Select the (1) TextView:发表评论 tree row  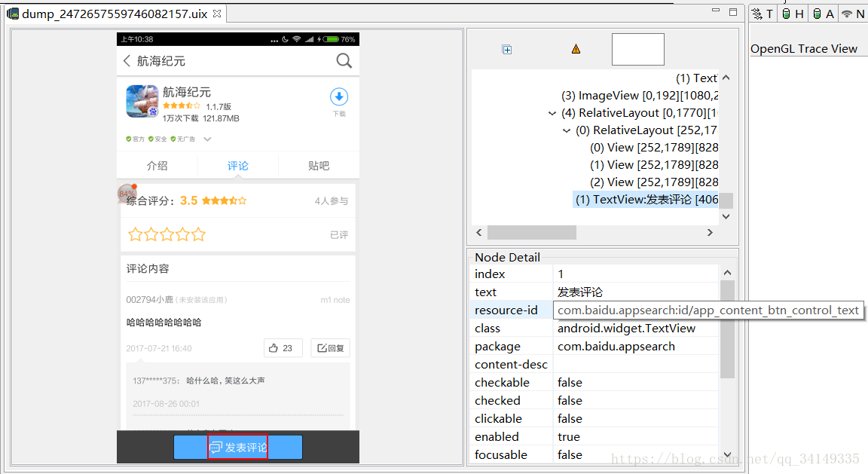(646, 200)
